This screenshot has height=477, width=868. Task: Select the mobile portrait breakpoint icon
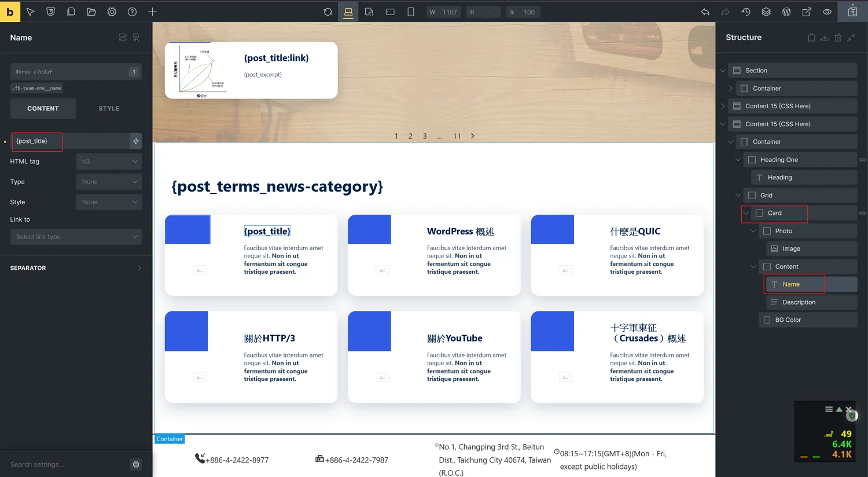411,12
